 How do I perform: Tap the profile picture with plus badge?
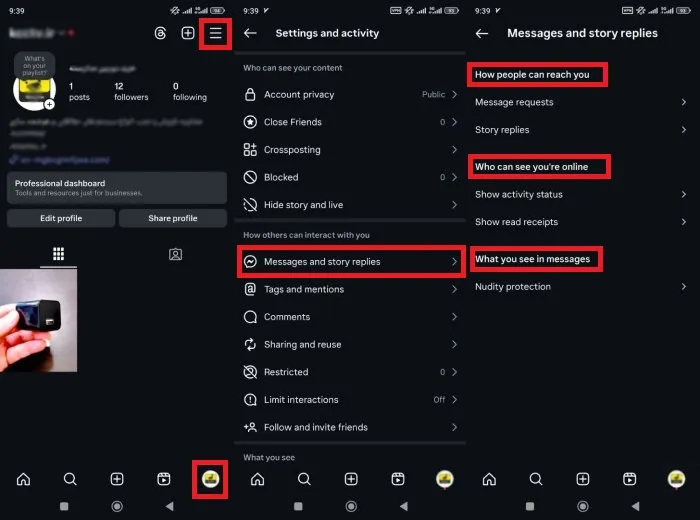tap(34, 91)
